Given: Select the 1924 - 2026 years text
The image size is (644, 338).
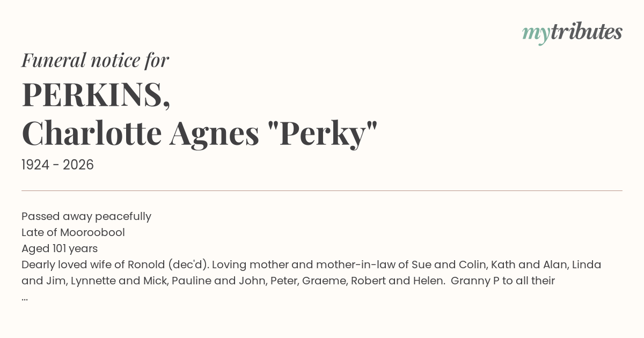Looking at the screenshot, I should point(57,165).
